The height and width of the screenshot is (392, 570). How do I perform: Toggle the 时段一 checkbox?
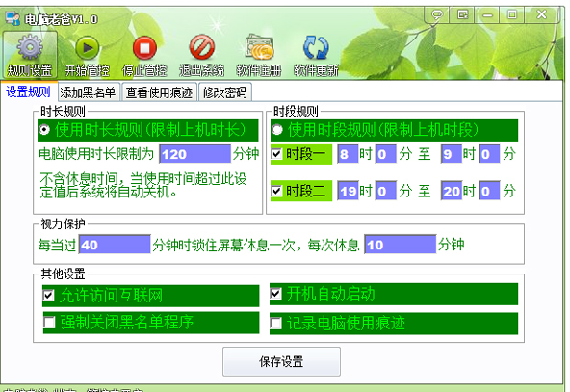(276, 154)
